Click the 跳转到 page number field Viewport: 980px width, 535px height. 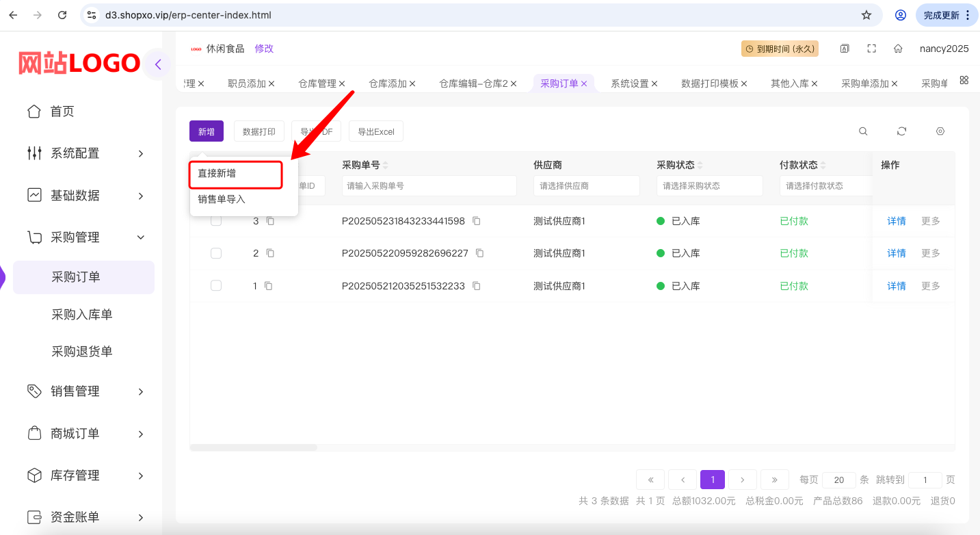click(925, 480)
